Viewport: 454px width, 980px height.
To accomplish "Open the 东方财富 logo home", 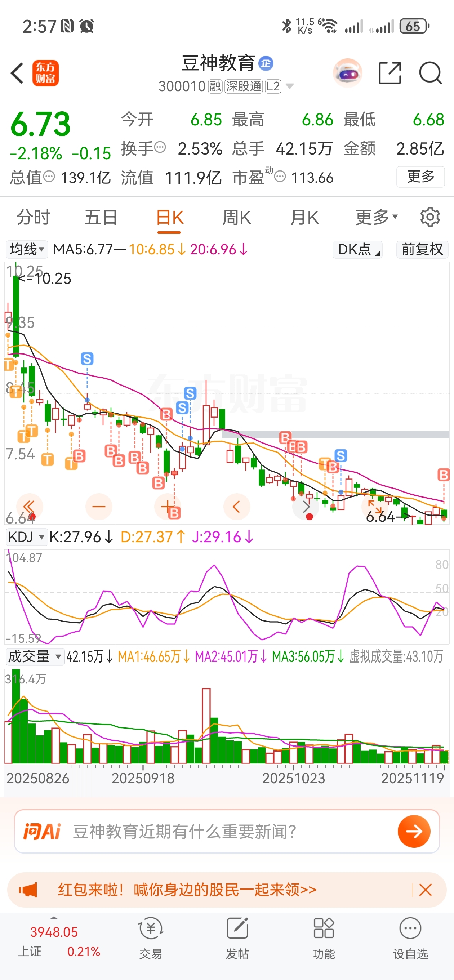I will [45, 73].
